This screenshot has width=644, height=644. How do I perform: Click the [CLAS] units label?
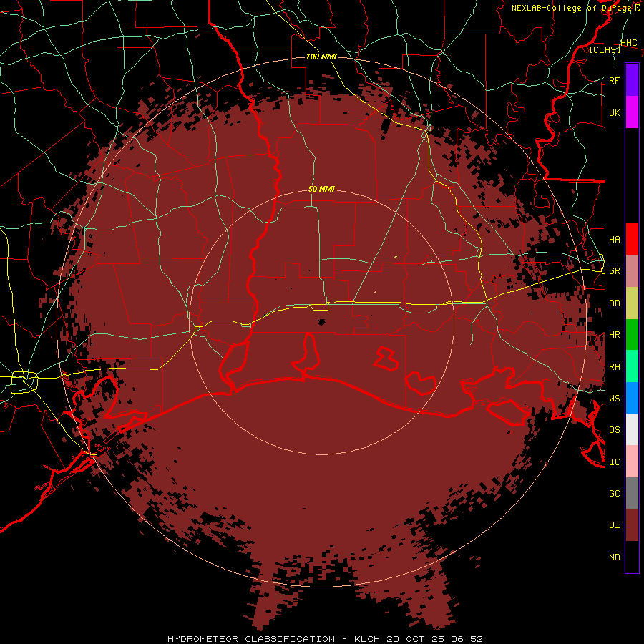point(605,49)
